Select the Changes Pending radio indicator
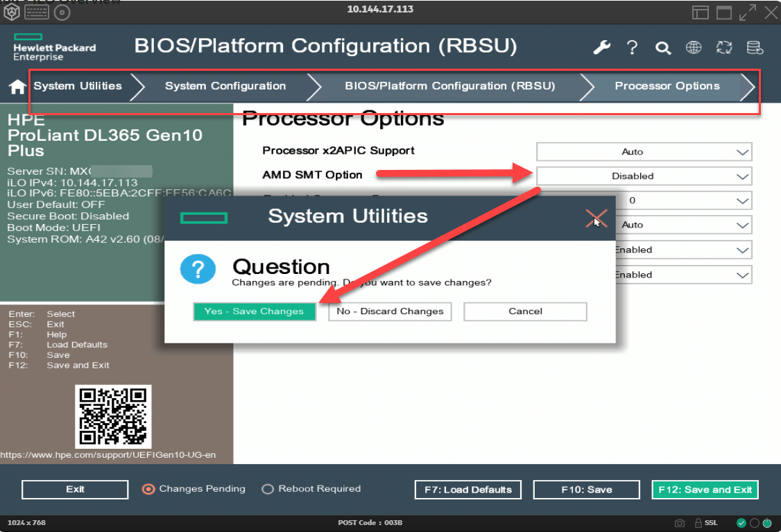 pos(148,489)
